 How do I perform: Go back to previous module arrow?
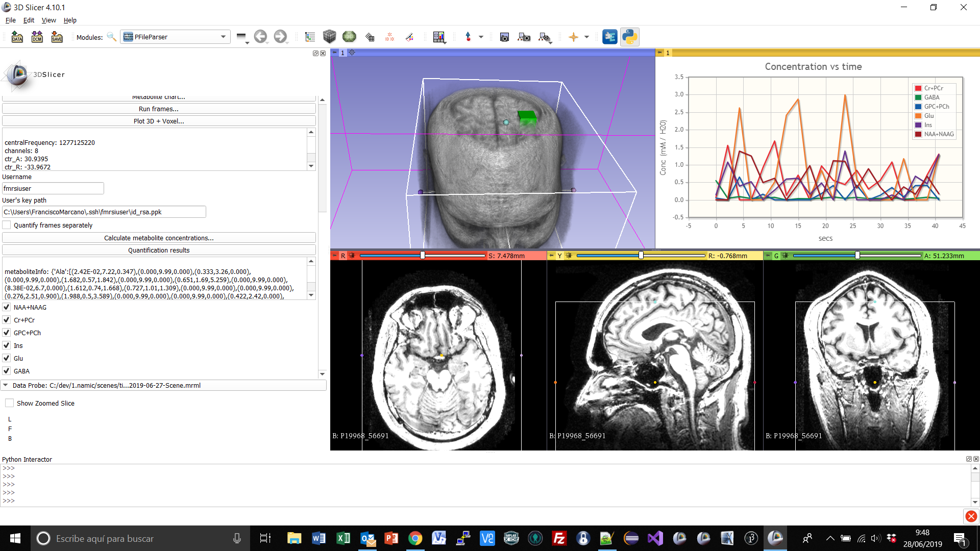pyautogui.click(x=260, y=37)
